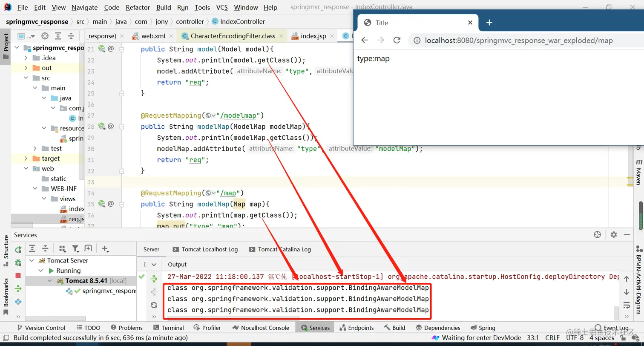Screen dimensions: 644x346
Task: Collapse the src folder
Action: click(x=26, y=78)
